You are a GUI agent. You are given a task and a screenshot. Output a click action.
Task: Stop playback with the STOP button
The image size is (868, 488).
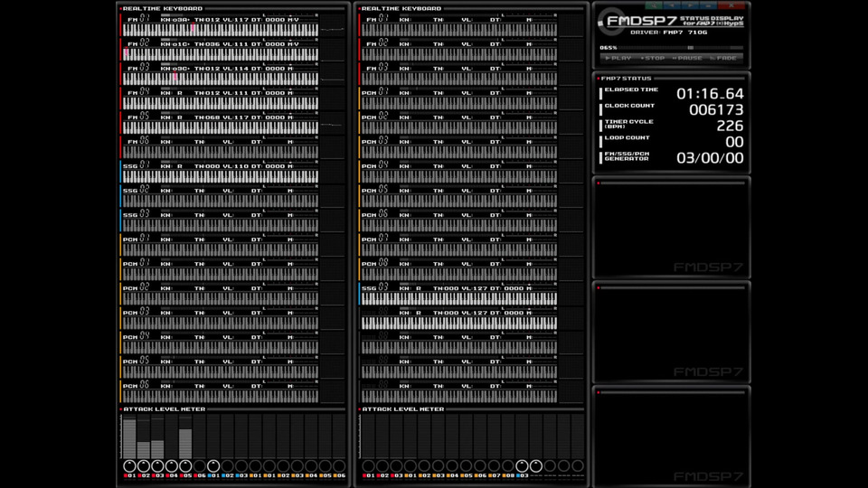click(x=654, y=58)
